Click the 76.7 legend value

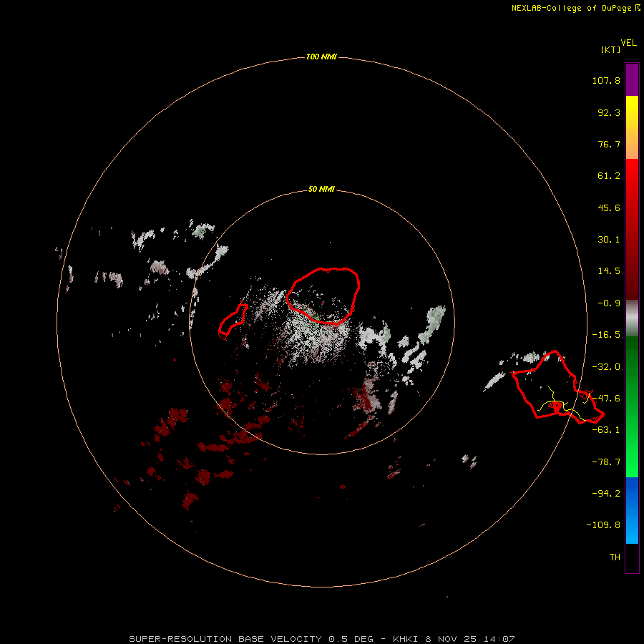[x=609, y=144]
